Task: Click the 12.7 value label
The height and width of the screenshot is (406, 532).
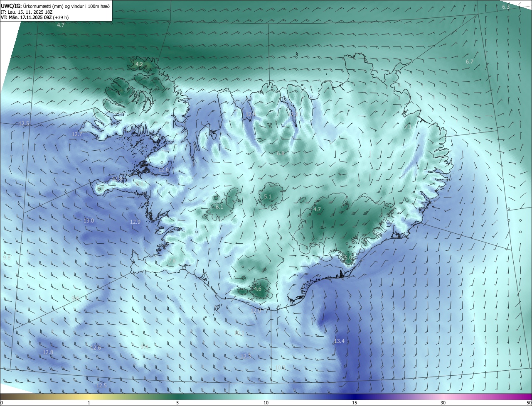Action: tap(77, 134)
